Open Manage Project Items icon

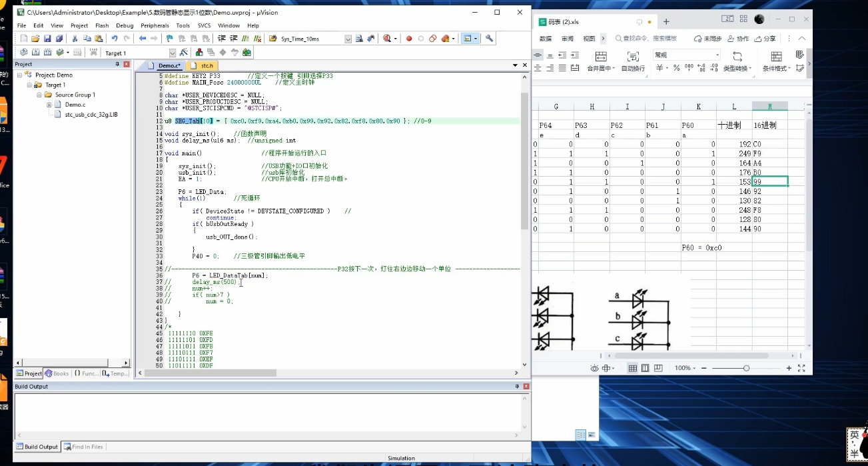click(199, 52)
